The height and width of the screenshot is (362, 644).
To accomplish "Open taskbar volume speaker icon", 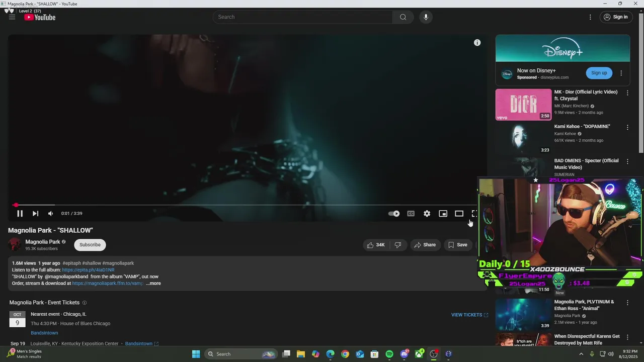I will (611, 354).
